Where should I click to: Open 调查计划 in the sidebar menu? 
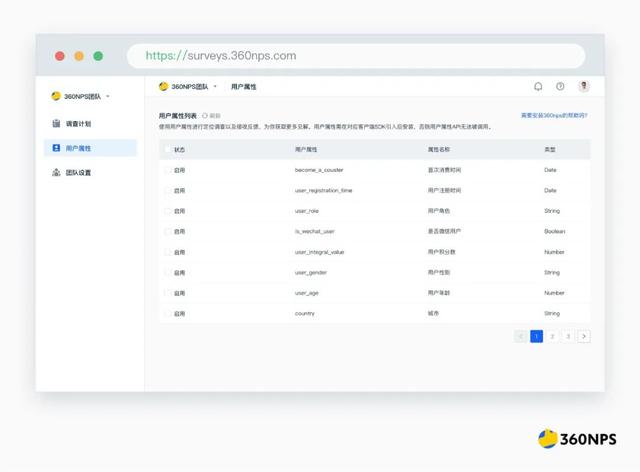tap(78, 124)
